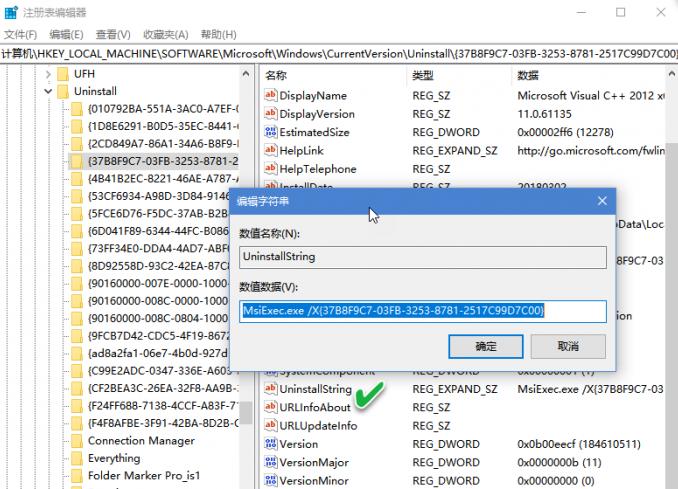Open the 查看(V) menu
The width and height of the screenshot is (678, 489).
(x=113, y=35)
